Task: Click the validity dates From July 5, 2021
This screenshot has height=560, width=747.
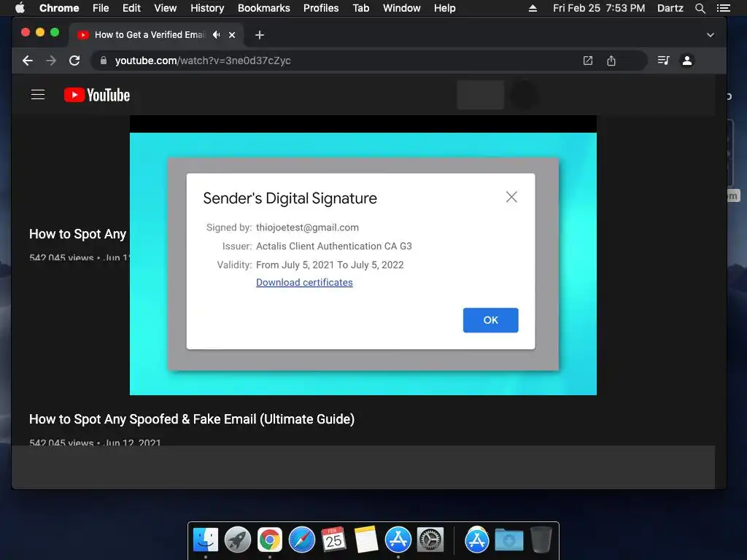Action: tap(330, 265)
